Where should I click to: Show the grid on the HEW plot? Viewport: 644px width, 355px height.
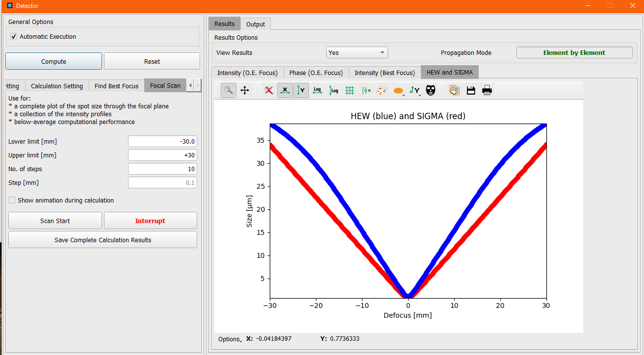(x=350, y=90)
